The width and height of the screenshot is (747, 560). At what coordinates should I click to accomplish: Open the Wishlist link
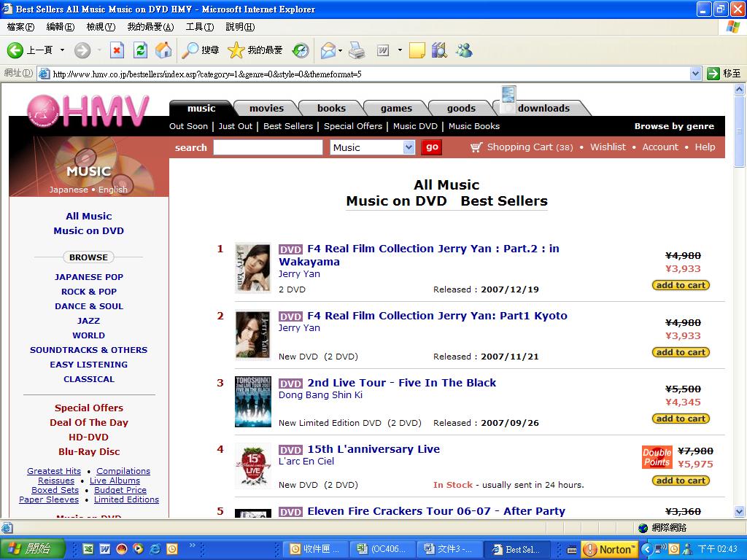(608, 147)
